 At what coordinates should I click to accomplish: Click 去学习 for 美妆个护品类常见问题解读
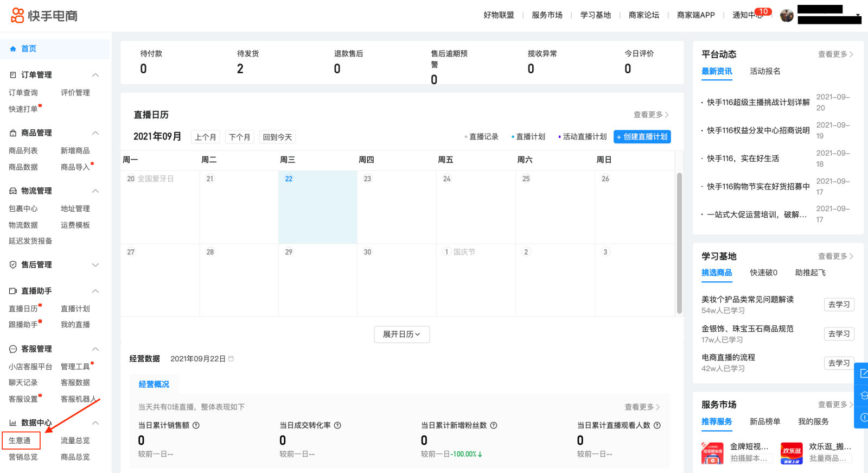(x=839, y=305)
